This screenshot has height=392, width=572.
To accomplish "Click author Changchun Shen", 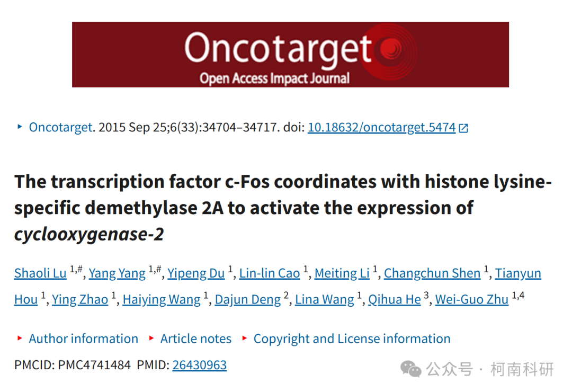I will [432, 273].
